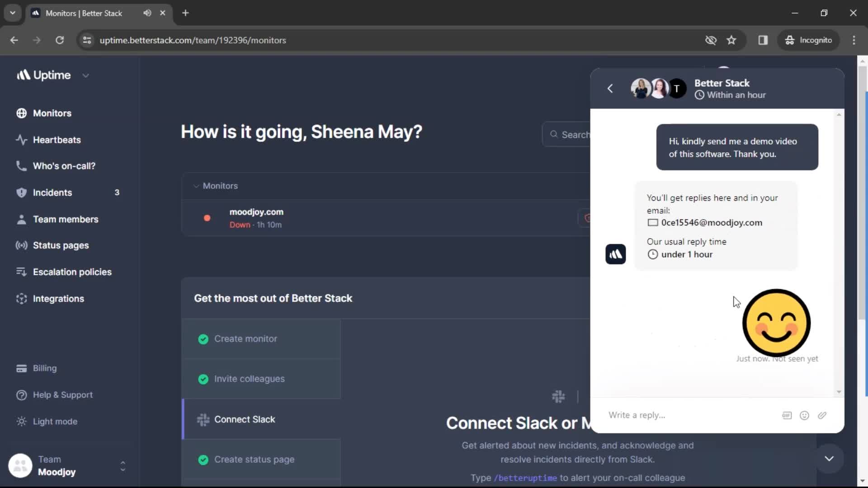This screenshot has height=488, width=868.
Task: Open the tab search dropdown
Action: pyautogui.click(x=13, y=13)
